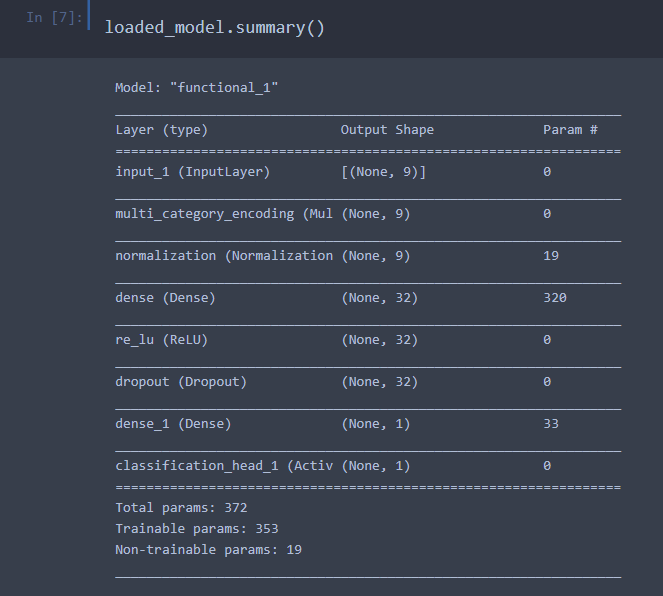Click the (None, 32) shape of dropout row

(379, 382)
